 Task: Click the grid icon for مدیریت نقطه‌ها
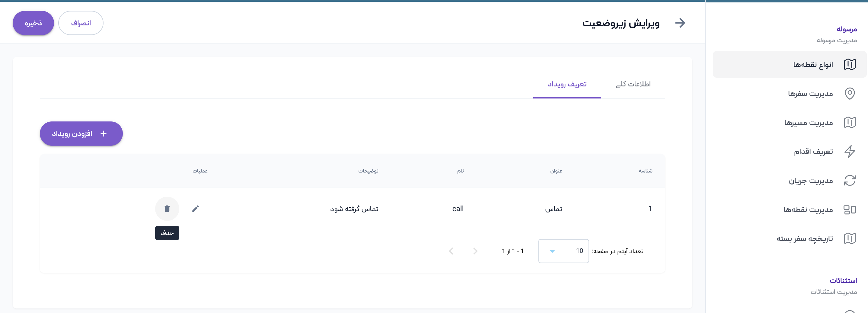point(850,209)
